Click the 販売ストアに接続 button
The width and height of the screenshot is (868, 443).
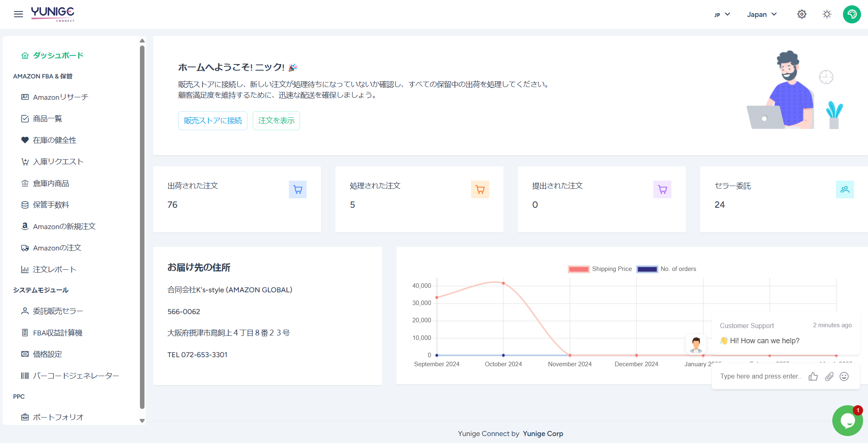(x=213, y=121)
